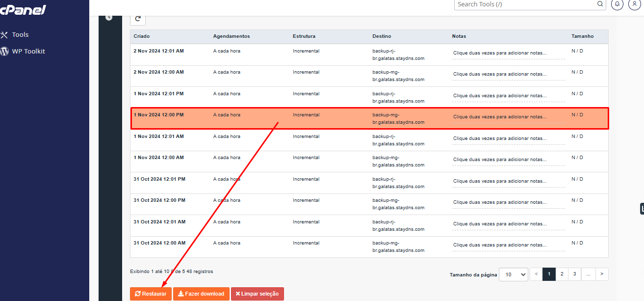
Task: Click the ellipsis pagination button
Action: click(x=588, y=274)
